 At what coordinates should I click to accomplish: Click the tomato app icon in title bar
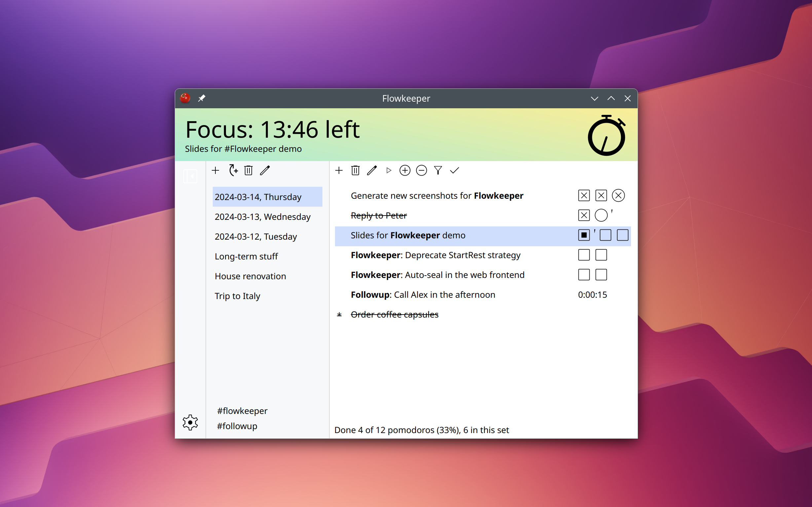point(185,98)
